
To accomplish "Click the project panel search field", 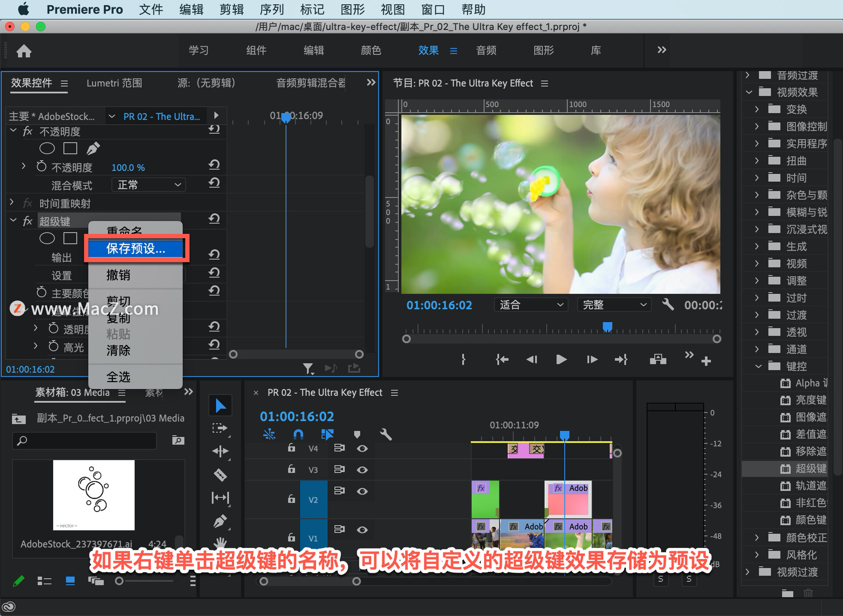I will [85, 441].
